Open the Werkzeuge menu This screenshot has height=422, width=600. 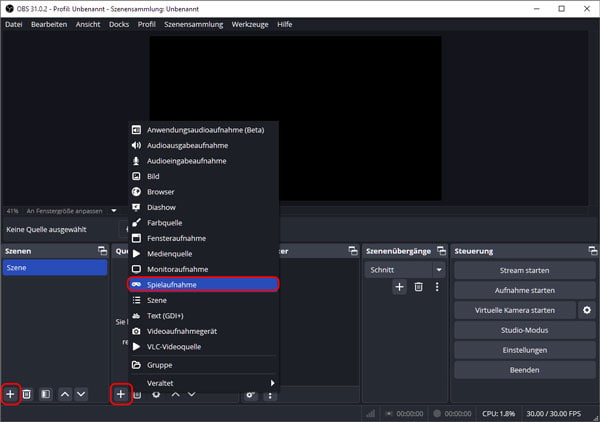point(250,24)
